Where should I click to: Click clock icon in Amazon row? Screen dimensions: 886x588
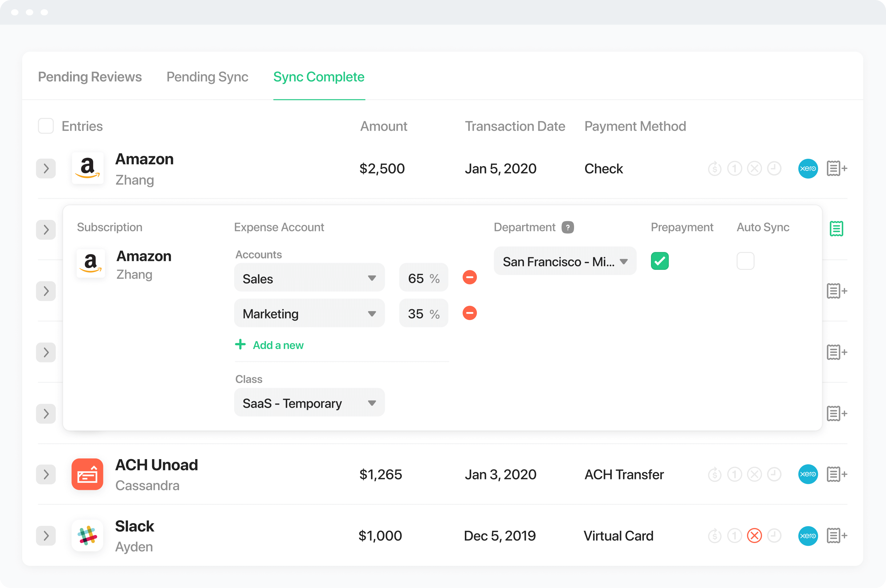click(x=774, y=168)
